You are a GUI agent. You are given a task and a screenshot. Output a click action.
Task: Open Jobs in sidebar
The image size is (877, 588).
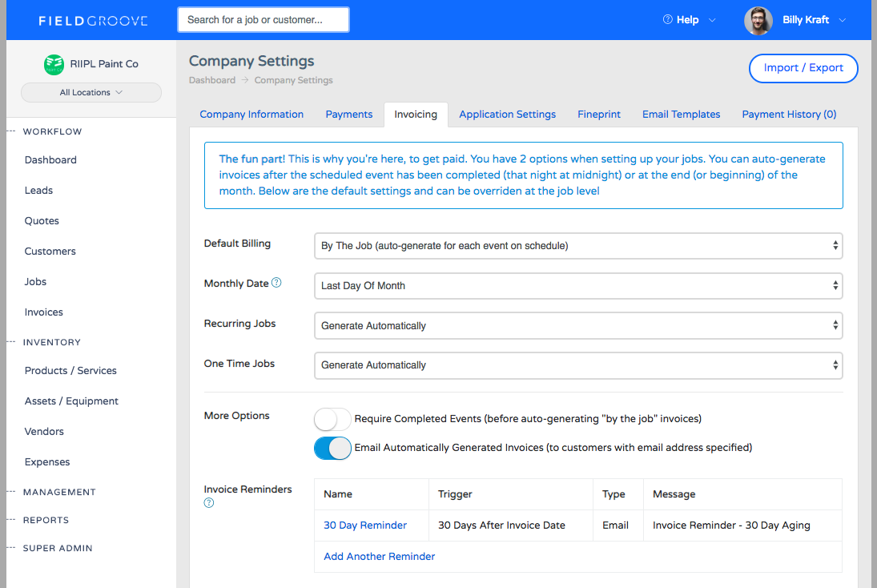pos(35,282)
